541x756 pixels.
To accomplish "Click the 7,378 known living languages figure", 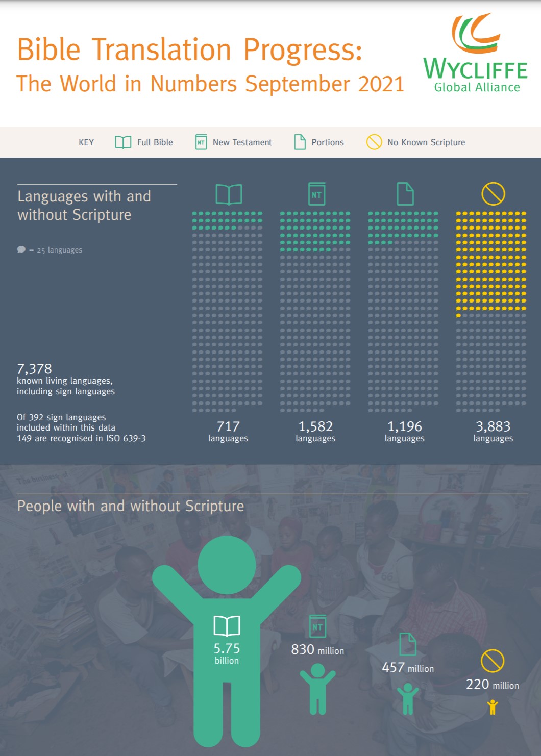I will click(66, 379).
